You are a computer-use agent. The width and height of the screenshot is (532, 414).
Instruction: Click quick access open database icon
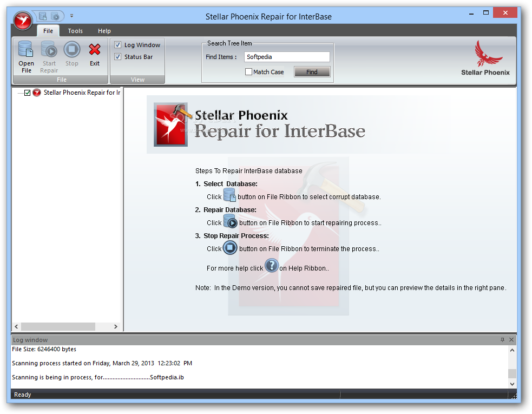[43, 16]
